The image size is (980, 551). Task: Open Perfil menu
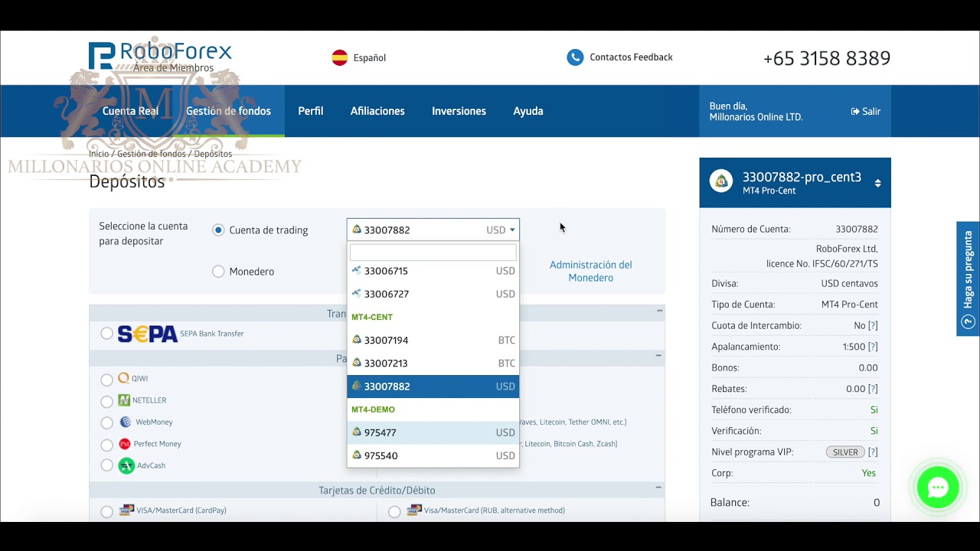(x=311, y=111)
